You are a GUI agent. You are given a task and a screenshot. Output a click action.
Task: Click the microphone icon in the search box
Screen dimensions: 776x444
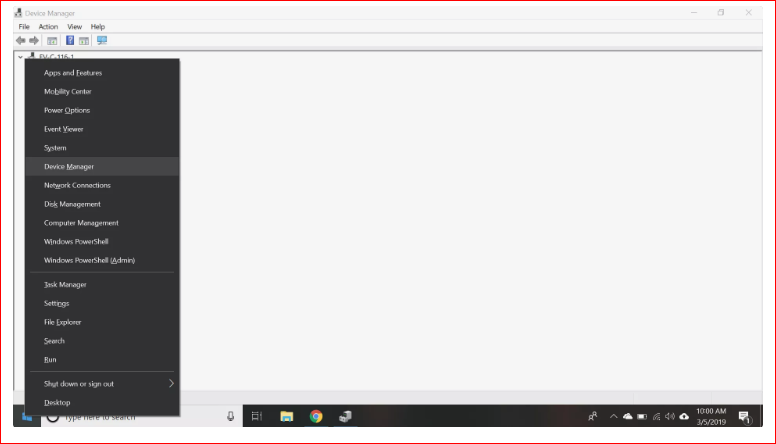tap(231, 417)
